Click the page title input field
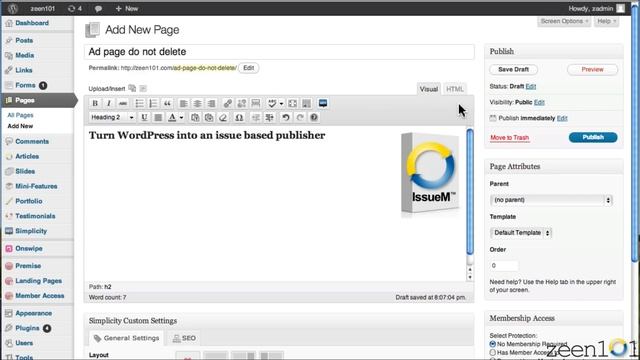This screenshot has height=360, width=640. tap(279, 52)
